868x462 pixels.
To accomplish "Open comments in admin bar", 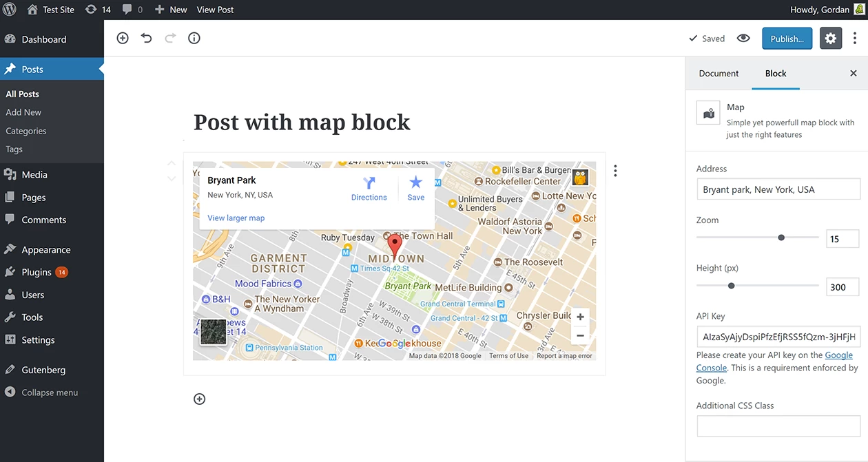I will (x=132, y=10).
